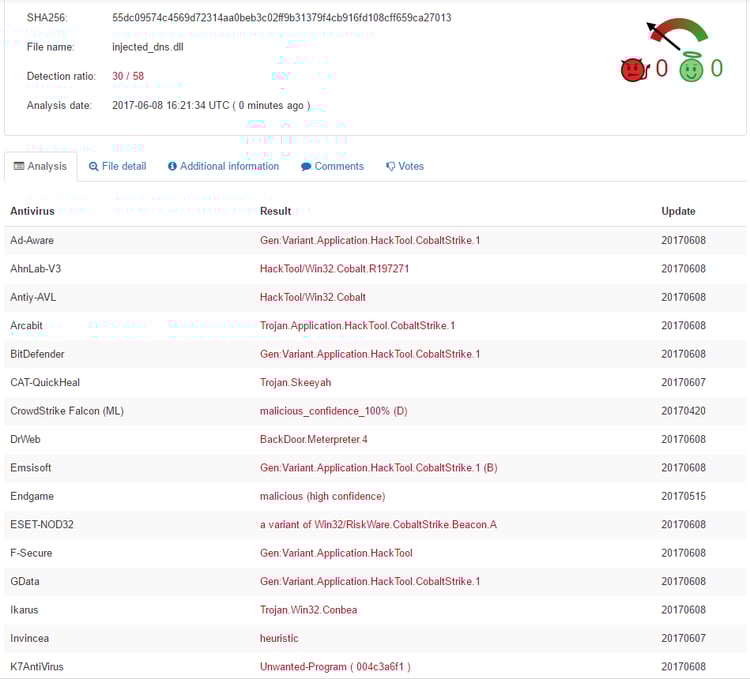
Task: Click the green angel harmless vote icon
Action: click(x=691, y=68)
